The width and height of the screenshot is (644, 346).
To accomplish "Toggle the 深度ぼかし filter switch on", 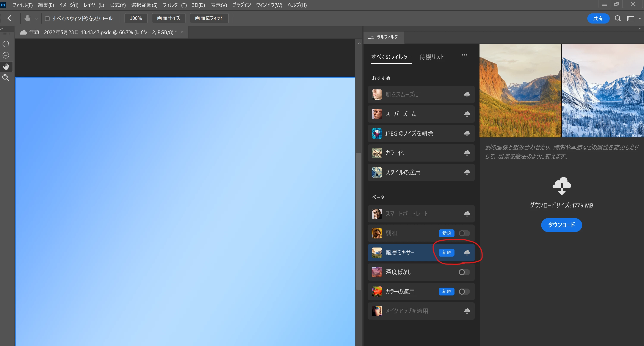I will [464, 272].
